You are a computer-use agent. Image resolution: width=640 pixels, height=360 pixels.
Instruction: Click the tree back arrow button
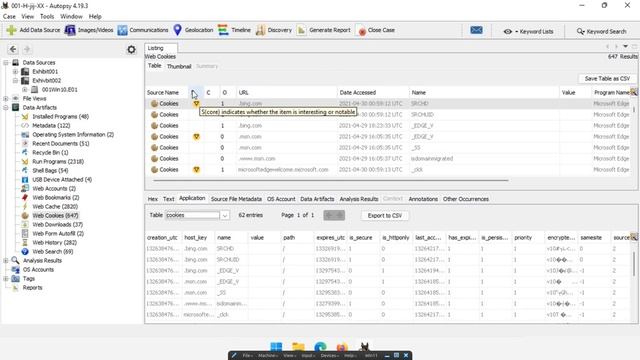[13, 49]
